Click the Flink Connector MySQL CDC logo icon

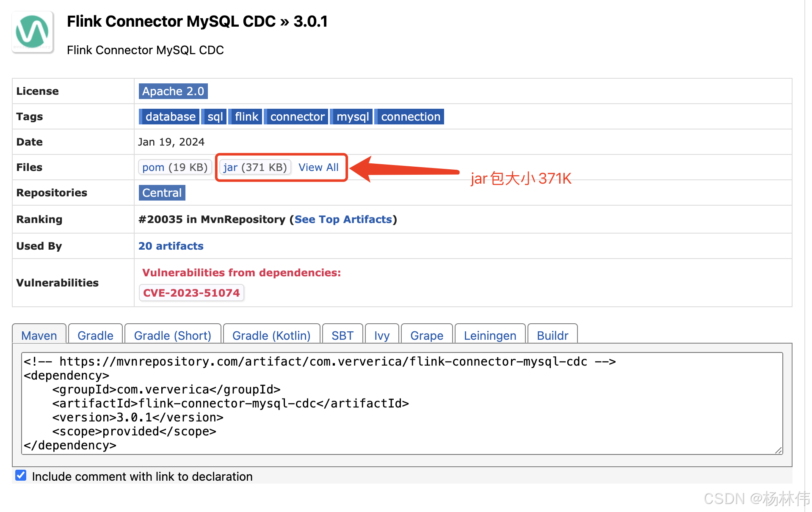33,32
